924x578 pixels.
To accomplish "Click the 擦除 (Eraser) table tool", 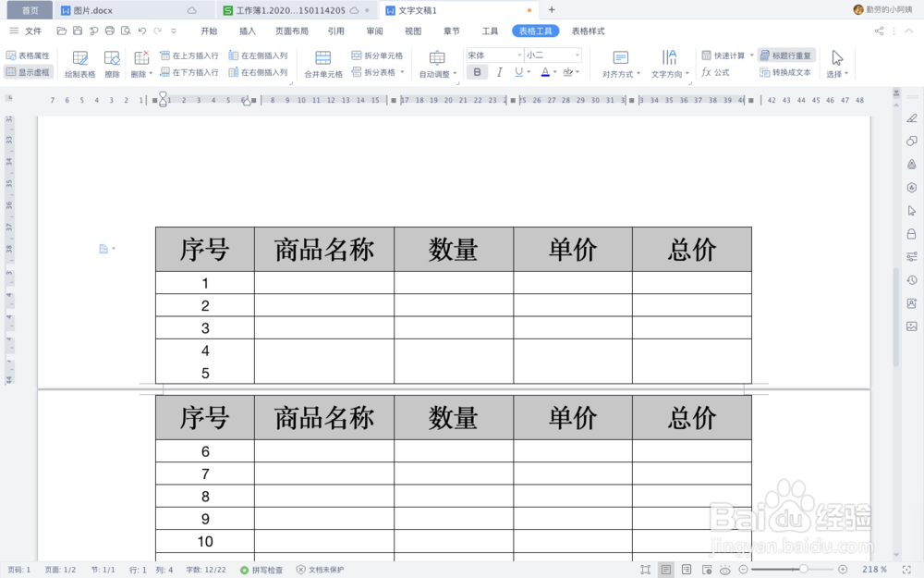I will tap(111, 64).
